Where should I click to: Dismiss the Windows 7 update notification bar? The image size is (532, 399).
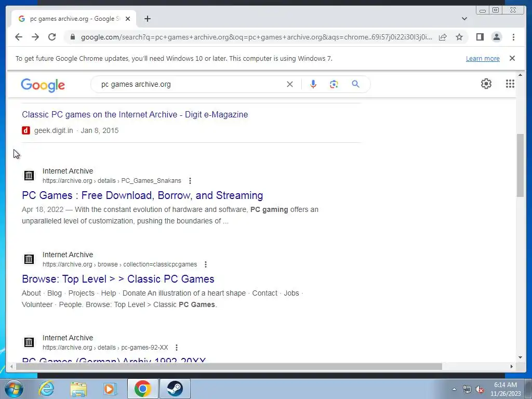tap(512, 58)
